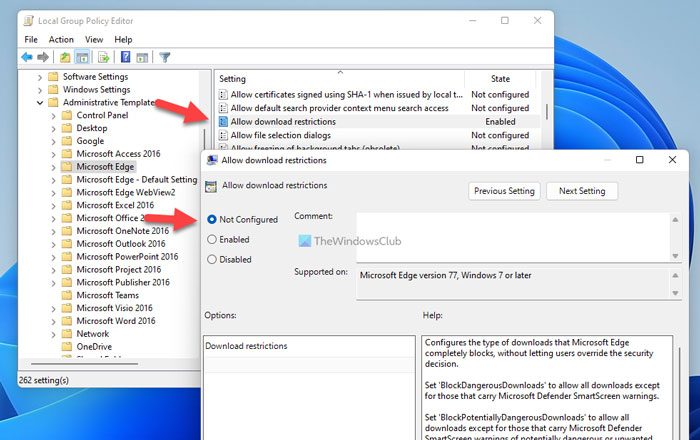Click the SHA-1 certificates policy icon

(223, 95)
